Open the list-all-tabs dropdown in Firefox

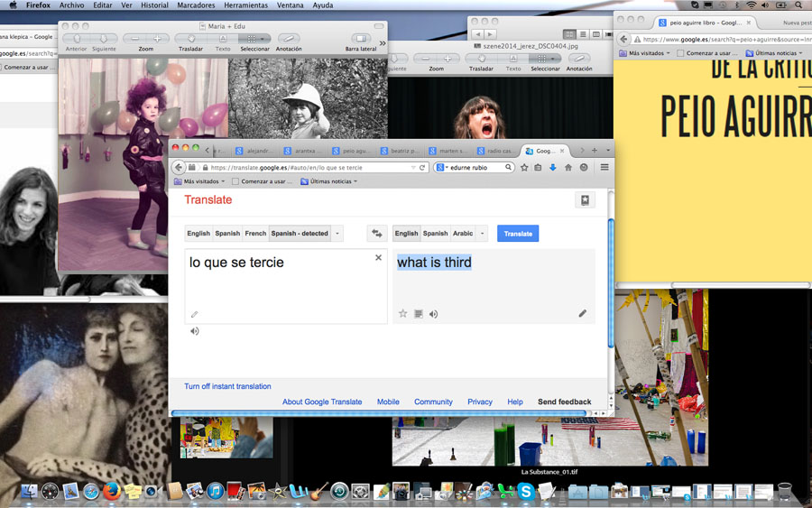[608, 150]
